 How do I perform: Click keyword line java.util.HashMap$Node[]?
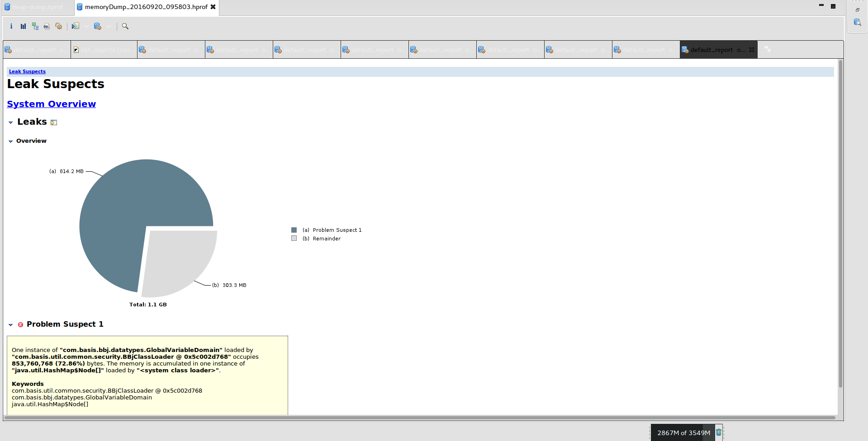tap(50, 404)
